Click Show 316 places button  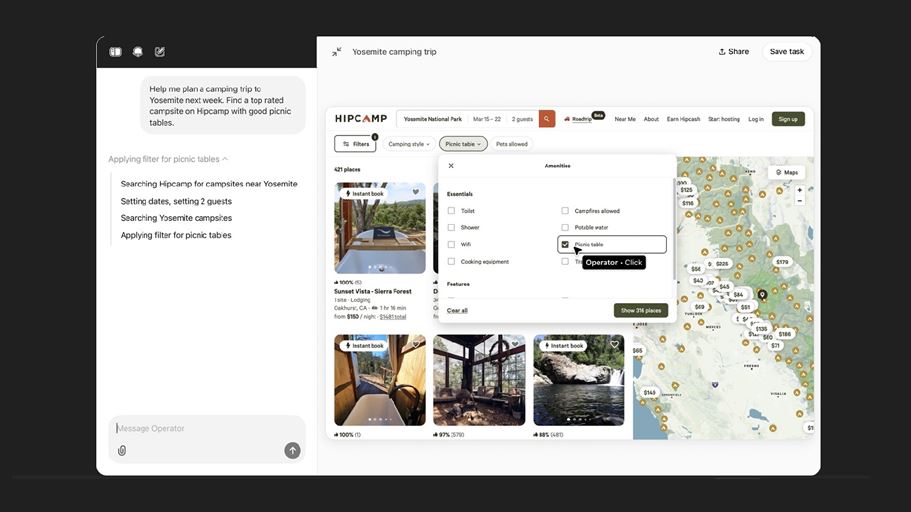click(641, 310)
